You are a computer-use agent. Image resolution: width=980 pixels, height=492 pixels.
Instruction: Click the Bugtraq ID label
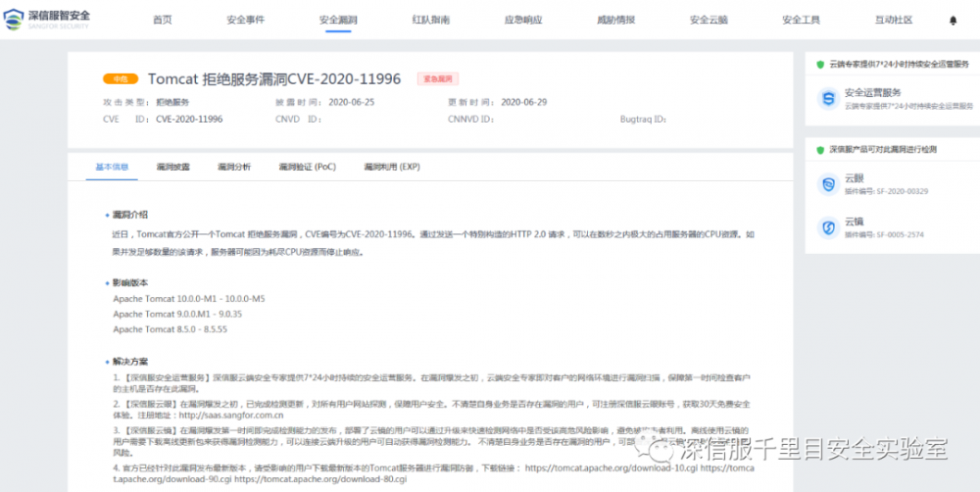[643, 119]
